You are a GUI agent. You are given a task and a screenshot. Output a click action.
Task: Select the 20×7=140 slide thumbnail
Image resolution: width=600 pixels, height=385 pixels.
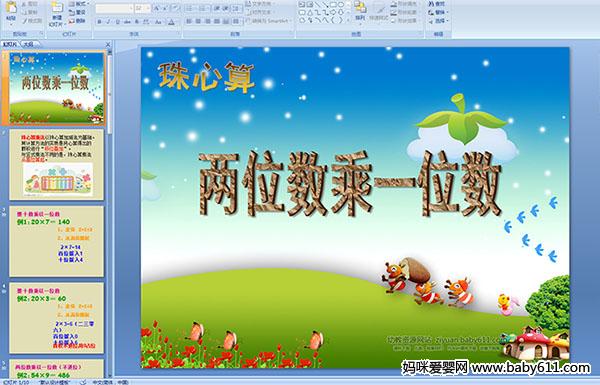tap(57, 241)
